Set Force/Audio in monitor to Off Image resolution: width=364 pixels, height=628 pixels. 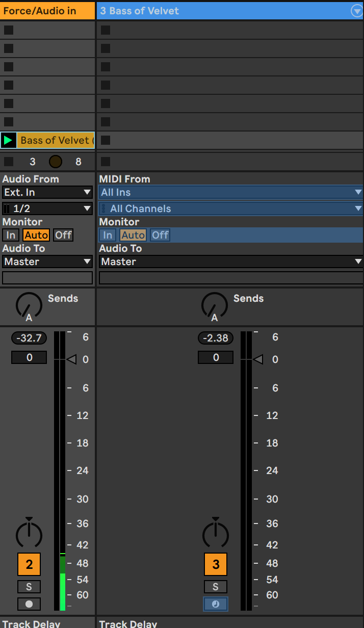[64, 235]
